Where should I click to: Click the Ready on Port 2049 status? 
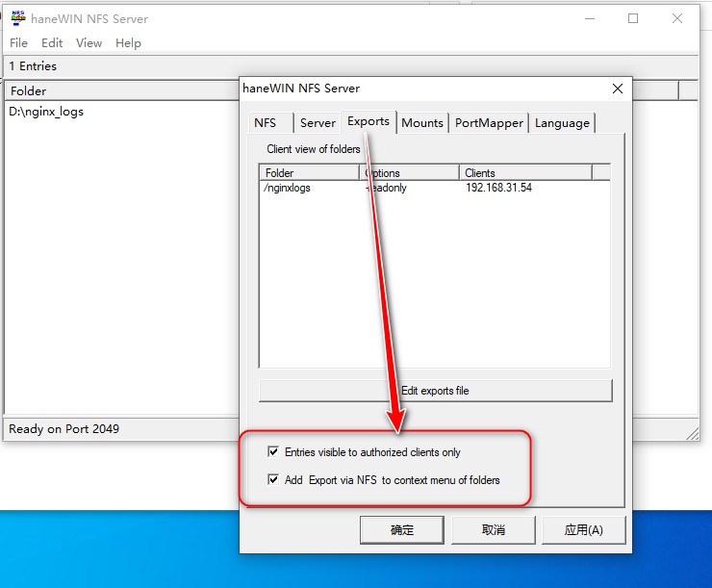click(x=64, y=429)
